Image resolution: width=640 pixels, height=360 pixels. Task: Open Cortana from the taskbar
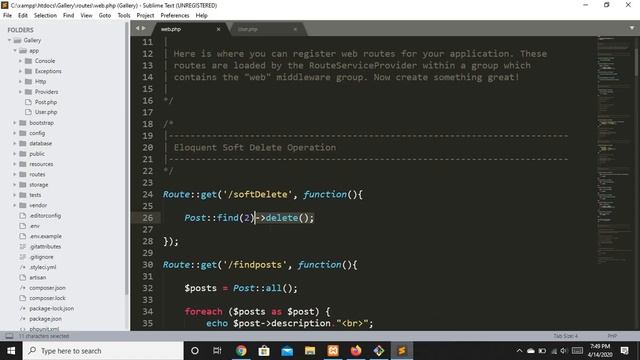(195, 351)
